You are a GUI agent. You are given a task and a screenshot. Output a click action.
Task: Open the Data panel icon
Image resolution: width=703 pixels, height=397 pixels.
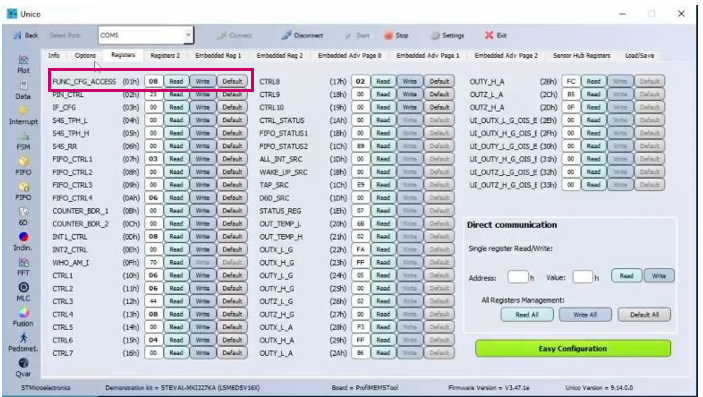pos(23,90)
